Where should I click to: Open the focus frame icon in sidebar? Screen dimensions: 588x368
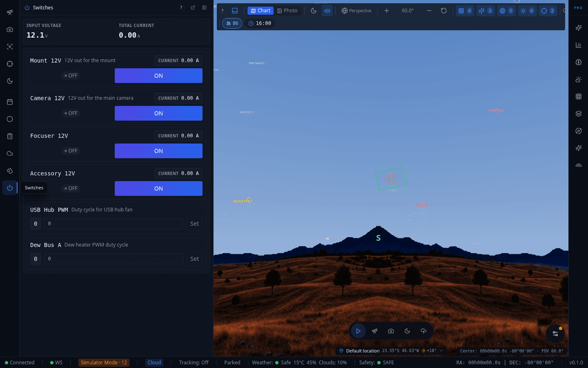point(10,47)
